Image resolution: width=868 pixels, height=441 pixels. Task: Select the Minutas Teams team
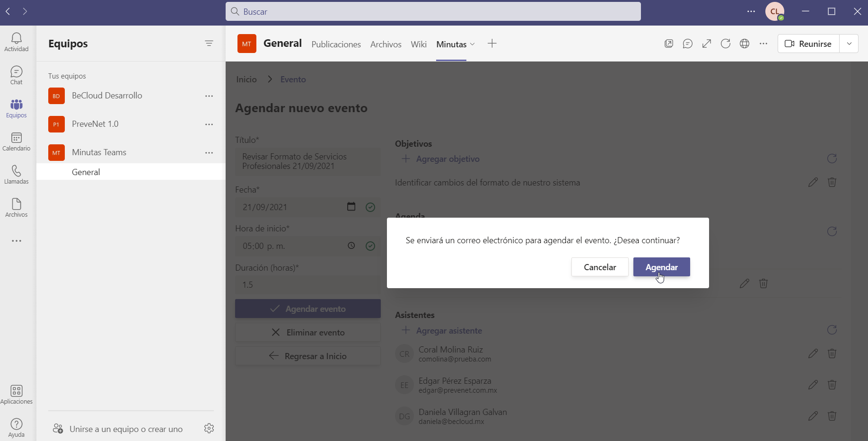coord(131,152)
